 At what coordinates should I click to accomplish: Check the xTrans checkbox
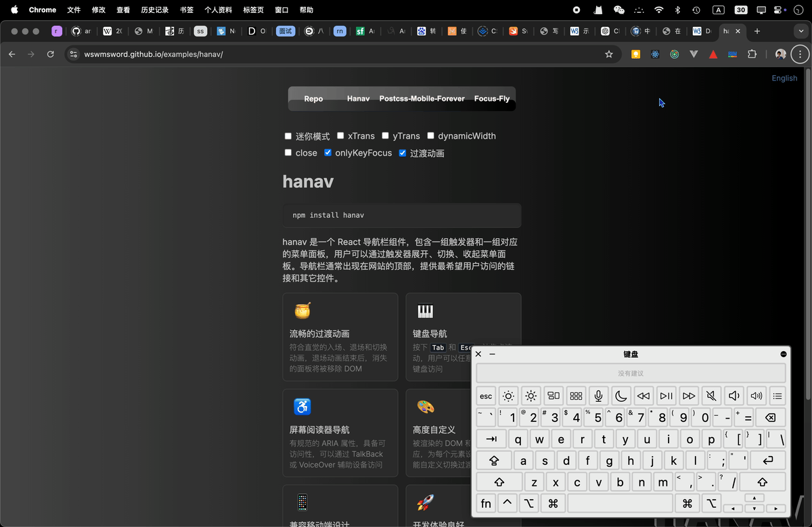click(340, 136)
